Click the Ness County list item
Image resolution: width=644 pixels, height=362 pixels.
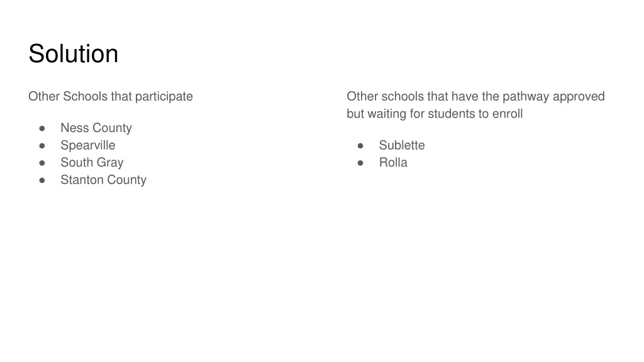coord(96,128)
